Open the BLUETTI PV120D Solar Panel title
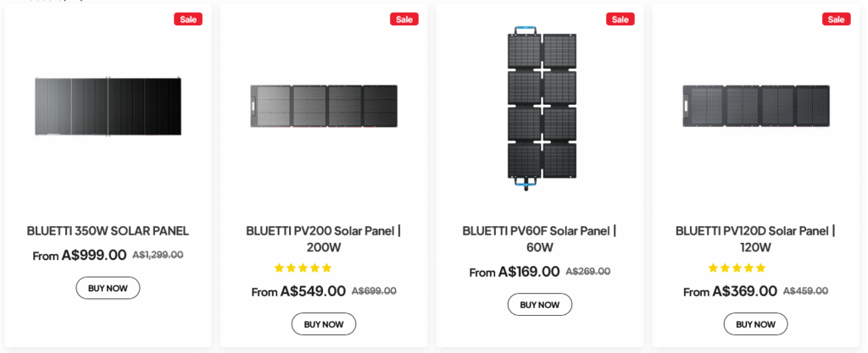Viewport: 868px width, 353px height. pyautogui.click(x=755, y=239)
